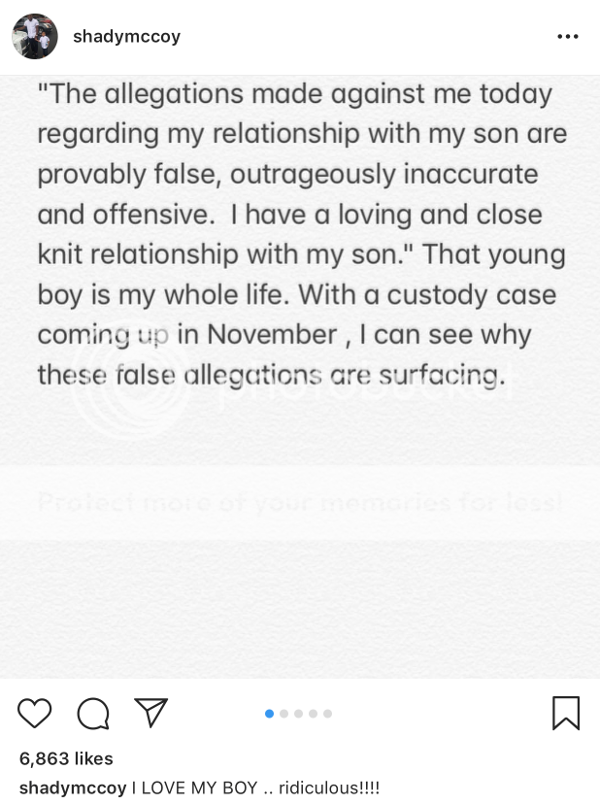Go to the third carousel dot

pyautogui.click(x=299, y=713)
